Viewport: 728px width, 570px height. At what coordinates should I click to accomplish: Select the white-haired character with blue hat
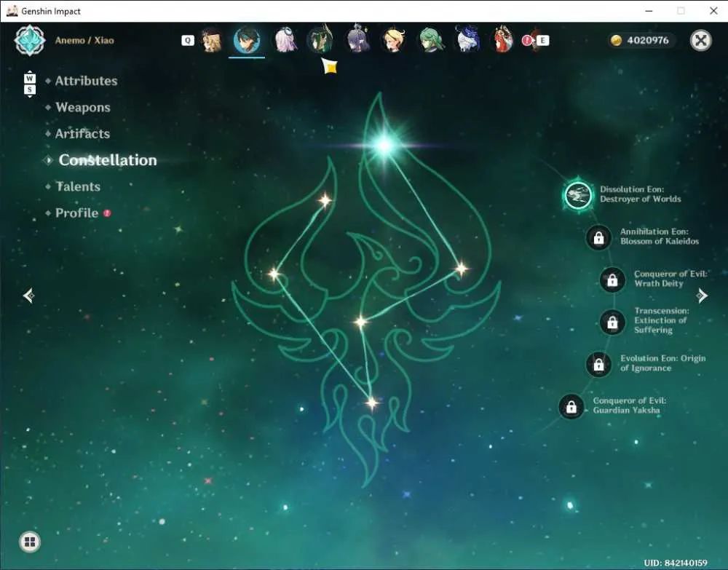pos(467,40)
